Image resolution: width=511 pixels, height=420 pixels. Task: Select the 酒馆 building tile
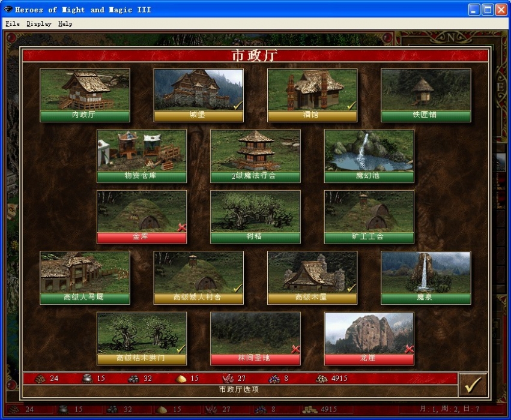(312, 95)
